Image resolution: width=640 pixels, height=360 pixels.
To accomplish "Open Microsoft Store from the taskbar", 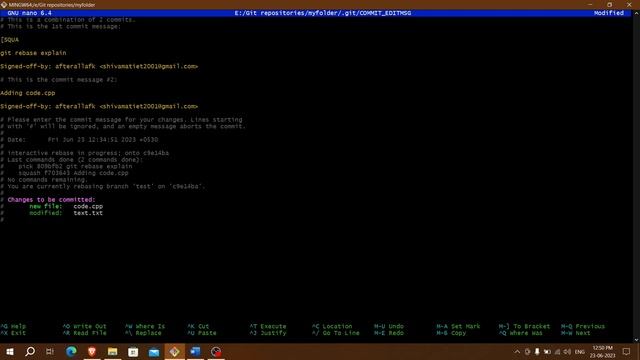I will [133, 351].
